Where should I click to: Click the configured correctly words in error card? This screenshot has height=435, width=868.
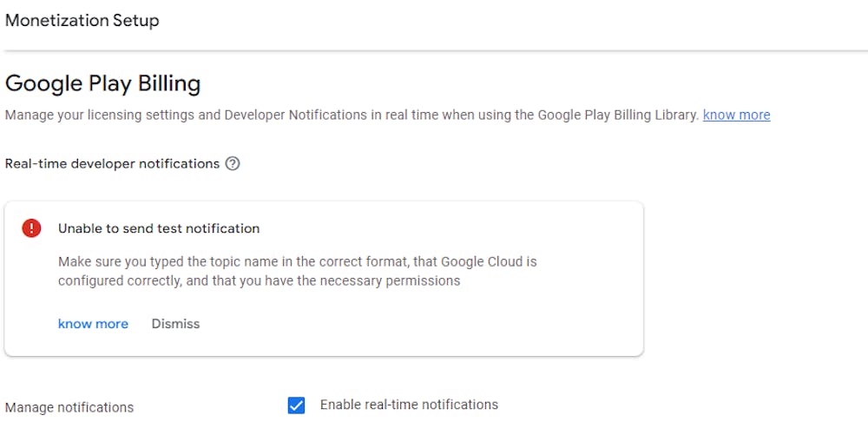(x=113, y=281)
